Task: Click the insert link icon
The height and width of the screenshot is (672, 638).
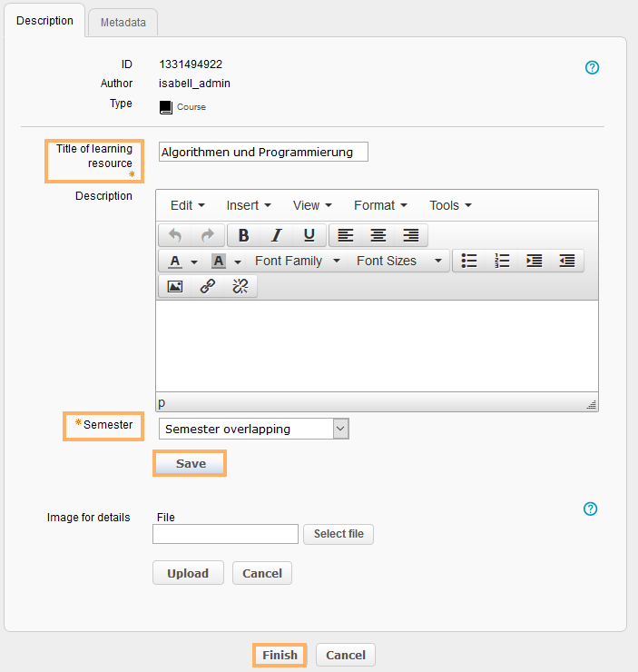Action: 208,286
